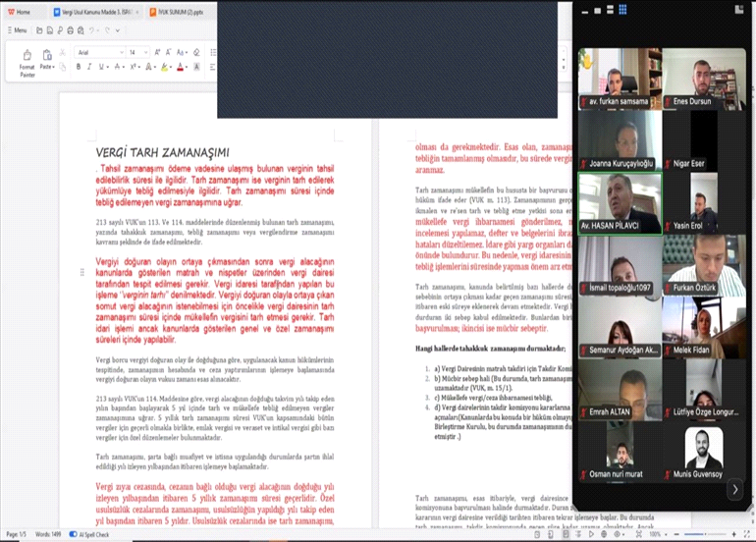
Task: Open the 100% zoom level dropdown
Action: point(658,534)
